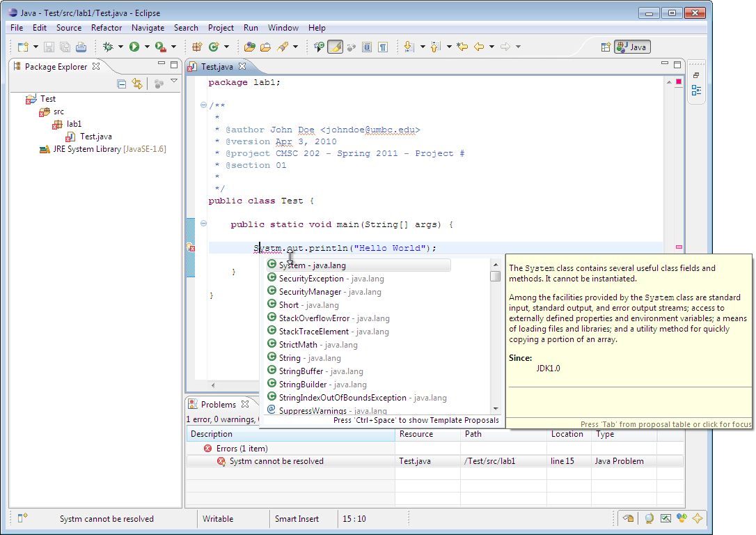This screenshot has width=756, height=535.
Task: Click the Debug bug icon
Action: point(108,47)
